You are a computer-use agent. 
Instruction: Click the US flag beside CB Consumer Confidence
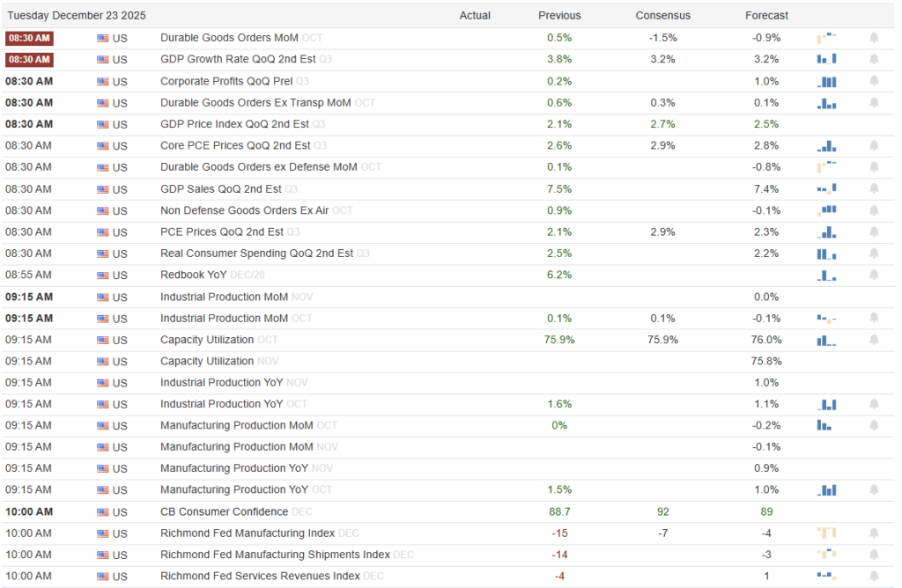pyautogui.click(x=103, y=511)
